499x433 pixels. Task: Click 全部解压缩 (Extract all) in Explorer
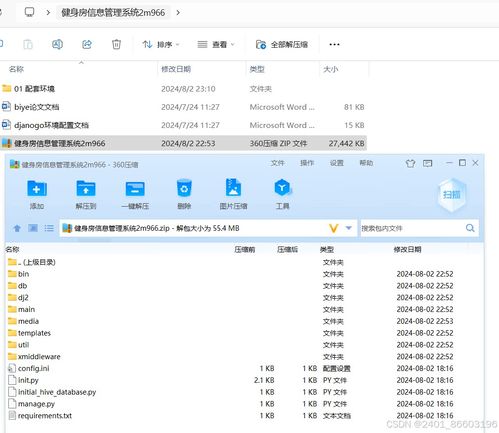click(282, 44)
